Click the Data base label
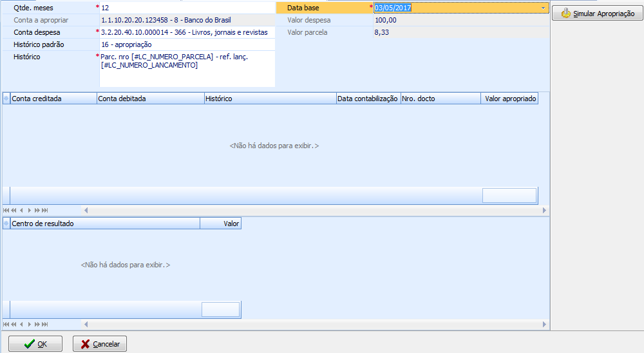Image resolution: width=644 pixels, height=353 pixels. (303, 8)
